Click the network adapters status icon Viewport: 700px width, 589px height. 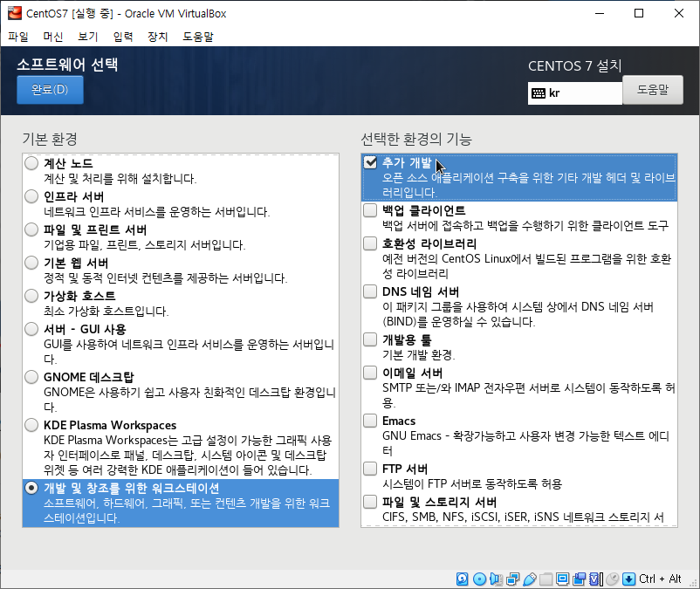pyautogui.click(x=512, y=579)
